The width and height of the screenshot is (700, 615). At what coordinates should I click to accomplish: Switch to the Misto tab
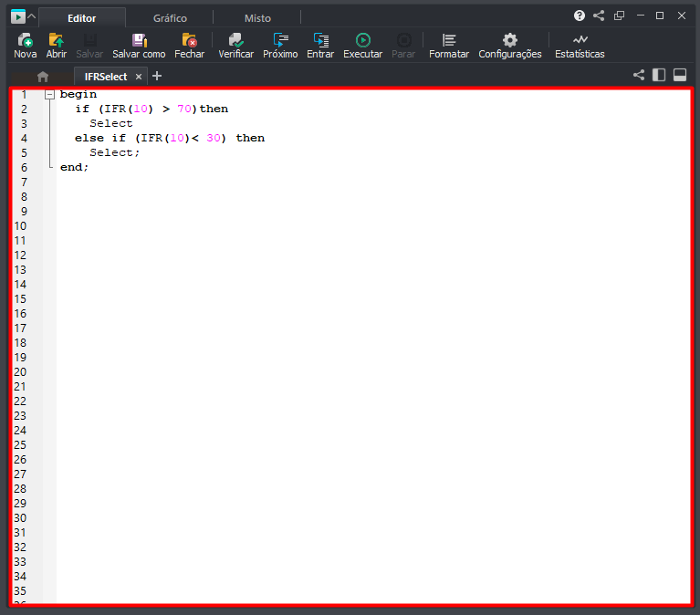(x=257, y=18)
